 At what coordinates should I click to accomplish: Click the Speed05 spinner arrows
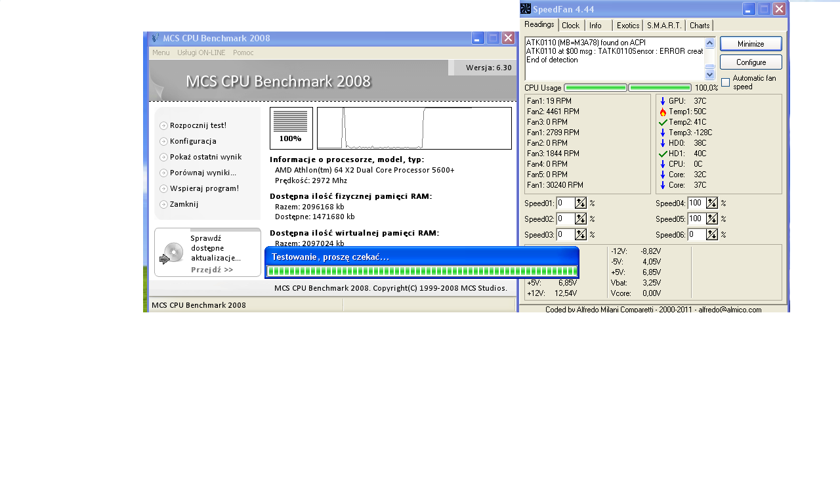(x=712, y=219)
